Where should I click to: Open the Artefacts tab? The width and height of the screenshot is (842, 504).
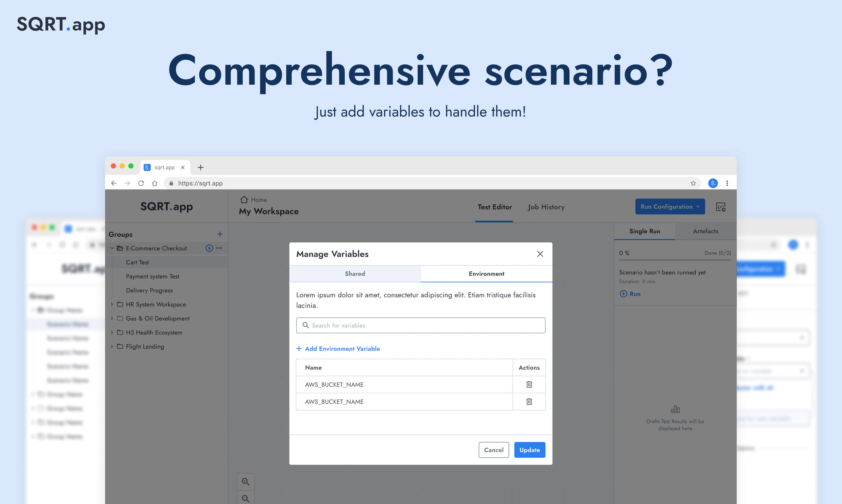click(706, 231)
